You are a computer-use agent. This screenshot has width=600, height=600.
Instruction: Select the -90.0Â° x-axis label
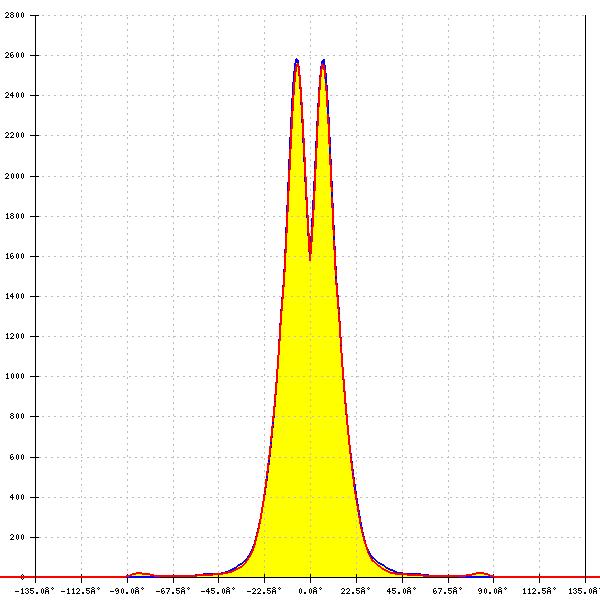pos(127,591)
